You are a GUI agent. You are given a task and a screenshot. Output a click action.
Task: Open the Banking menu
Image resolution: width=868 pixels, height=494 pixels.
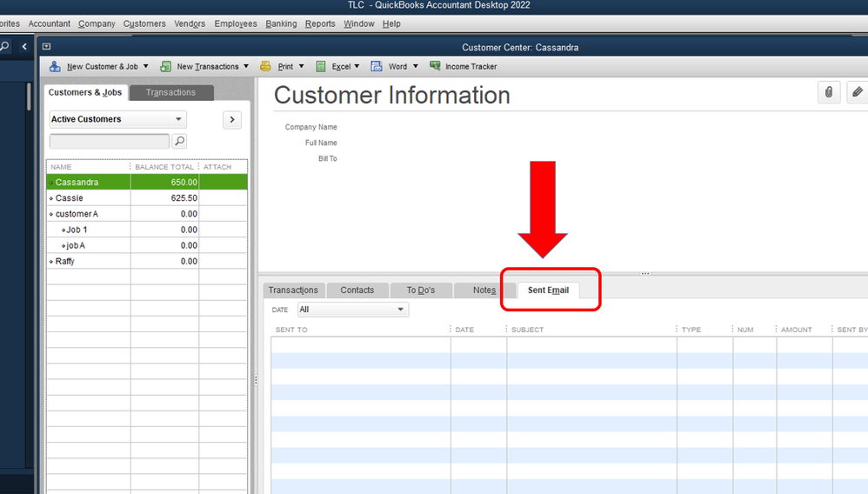coord(281,23)
